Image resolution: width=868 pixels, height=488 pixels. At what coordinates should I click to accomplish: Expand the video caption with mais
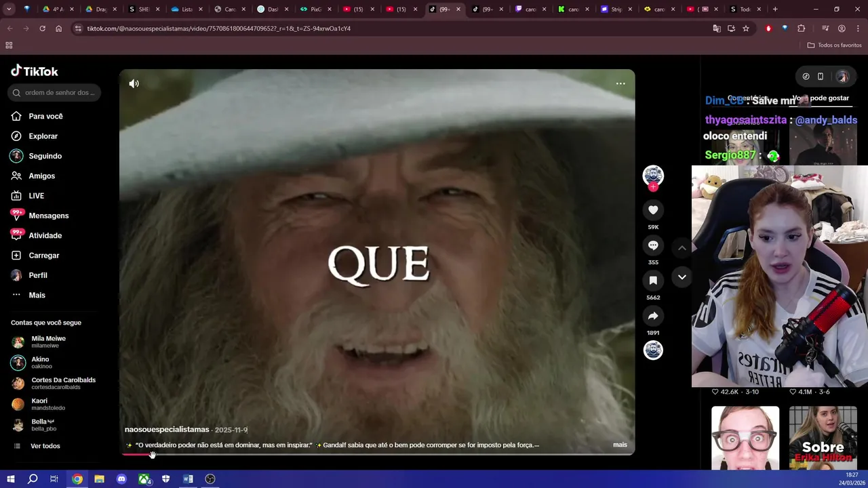(620, 445)
